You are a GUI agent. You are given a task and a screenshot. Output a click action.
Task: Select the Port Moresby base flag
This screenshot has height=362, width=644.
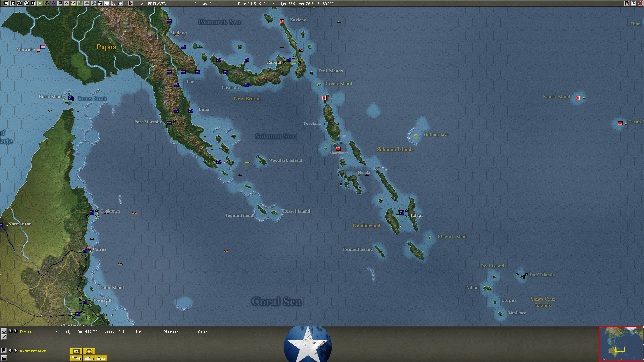tap(169, 123)
